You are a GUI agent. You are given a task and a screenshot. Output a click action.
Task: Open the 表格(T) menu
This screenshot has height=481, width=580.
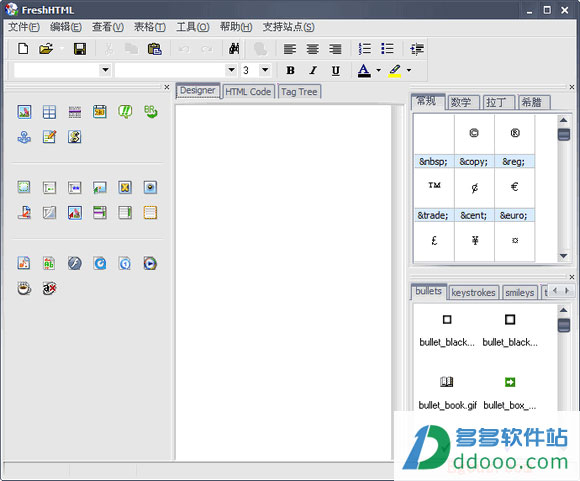[x=149, y=27]
